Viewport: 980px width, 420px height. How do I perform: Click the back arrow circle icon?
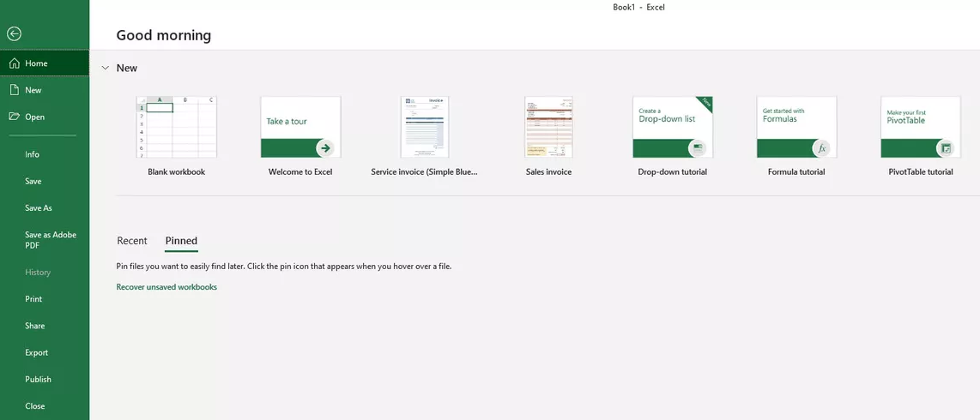click(14, 33)
